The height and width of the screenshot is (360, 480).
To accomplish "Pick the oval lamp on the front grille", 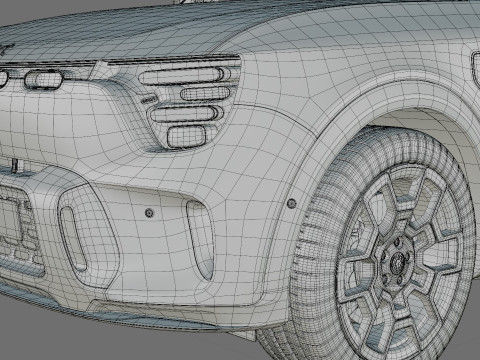I will (x=43, y=79).
